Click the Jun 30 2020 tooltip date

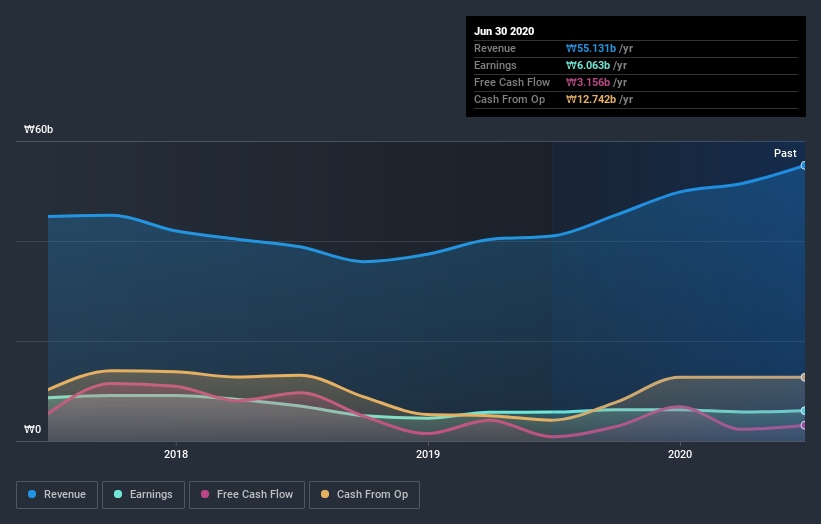[x=504, y=31]
